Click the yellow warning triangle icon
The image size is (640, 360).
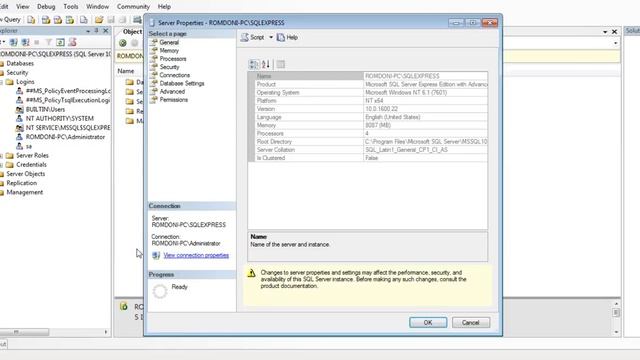pyautogui.click(x=251, y=273)
